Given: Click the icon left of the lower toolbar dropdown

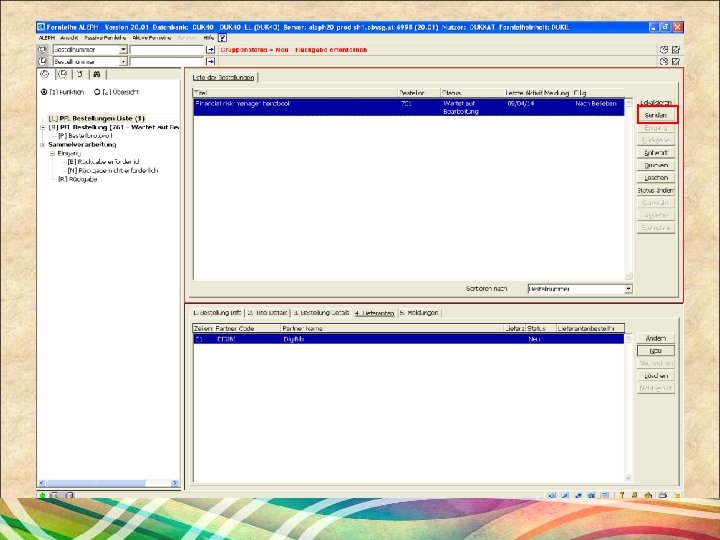Looking at the screenshot, I should coord(42,61).
